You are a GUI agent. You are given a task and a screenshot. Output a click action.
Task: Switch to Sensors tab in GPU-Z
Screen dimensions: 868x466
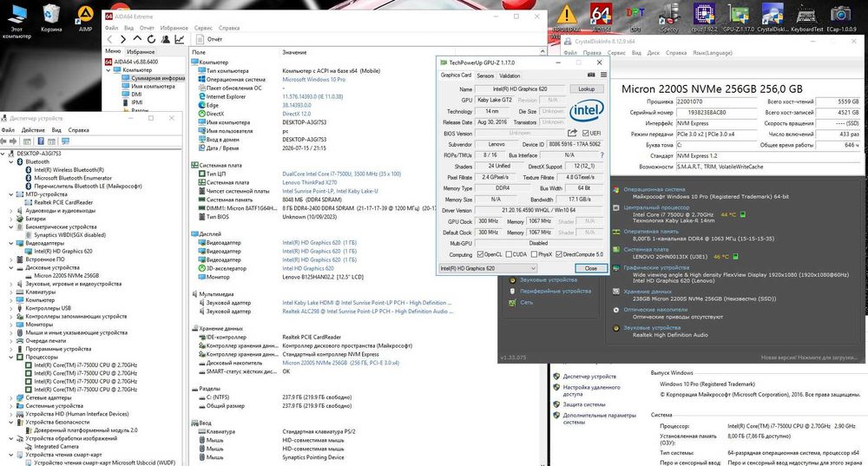coord(485,75)
